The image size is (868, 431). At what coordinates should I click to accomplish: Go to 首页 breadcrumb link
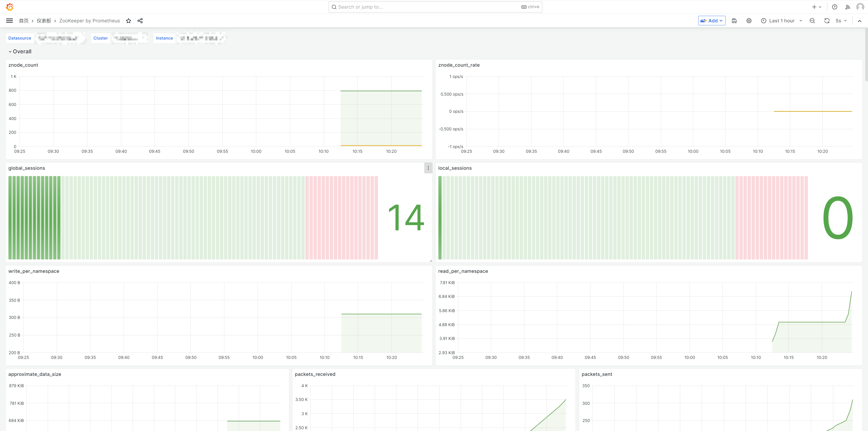click(x=24, y=21)
